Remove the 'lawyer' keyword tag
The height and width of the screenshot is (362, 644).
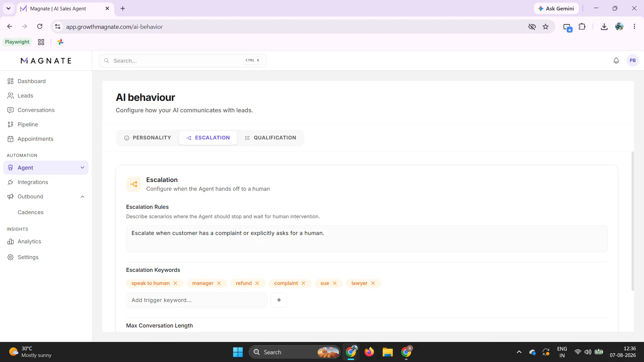click(x=373, y=283)
